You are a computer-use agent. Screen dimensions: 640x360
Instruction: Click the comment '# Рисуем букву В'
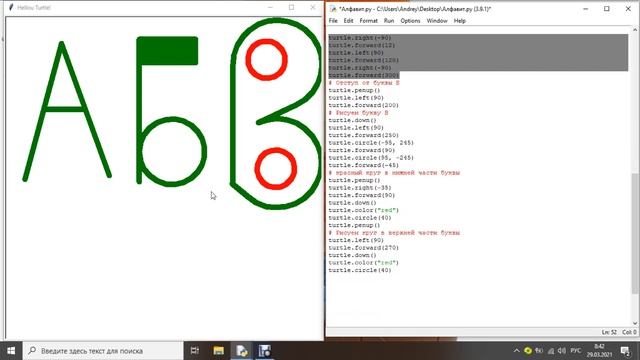pos(358,113)
